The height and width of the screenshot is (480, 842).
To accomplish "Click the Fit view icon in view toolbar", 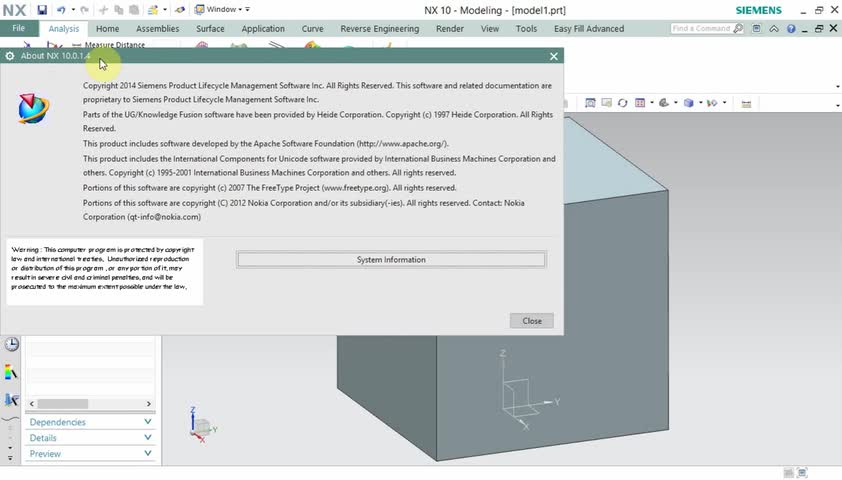I will pyautogui.click(x=590, y=103).
